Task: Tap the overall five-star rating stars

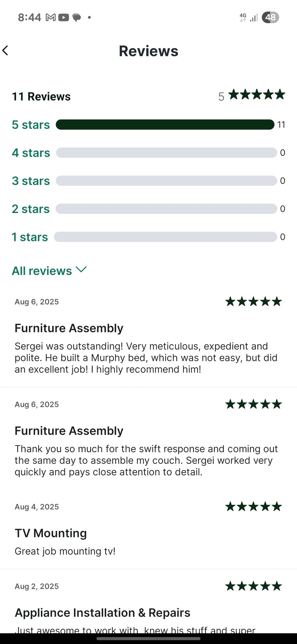Action: coord(257,95)
